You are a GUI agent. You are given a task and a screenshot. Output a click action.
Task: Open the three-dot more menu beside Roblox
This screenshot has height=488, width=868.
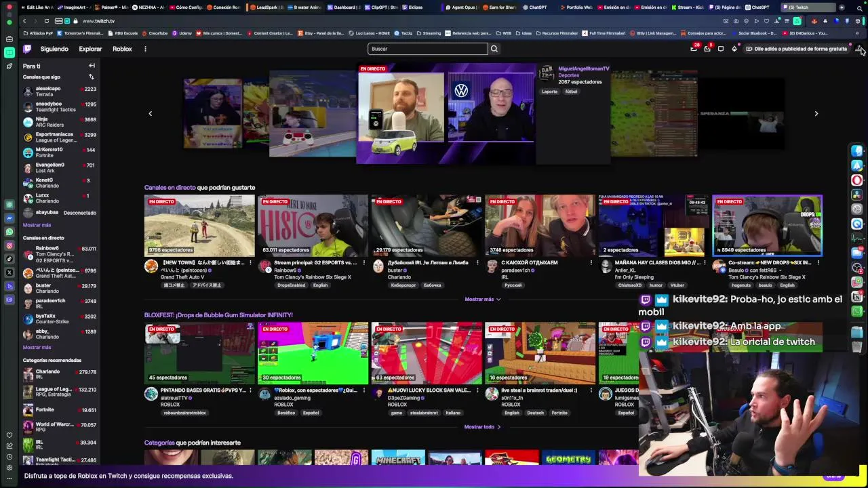click(145, 49)
